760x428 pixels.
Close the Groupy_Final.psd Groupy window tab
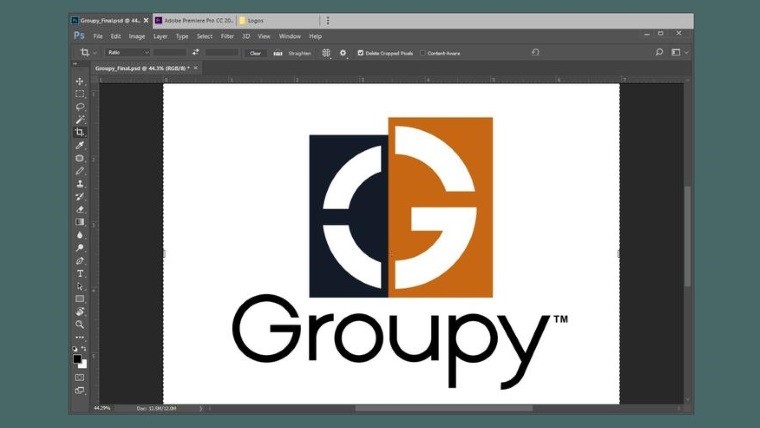point(146,20)
